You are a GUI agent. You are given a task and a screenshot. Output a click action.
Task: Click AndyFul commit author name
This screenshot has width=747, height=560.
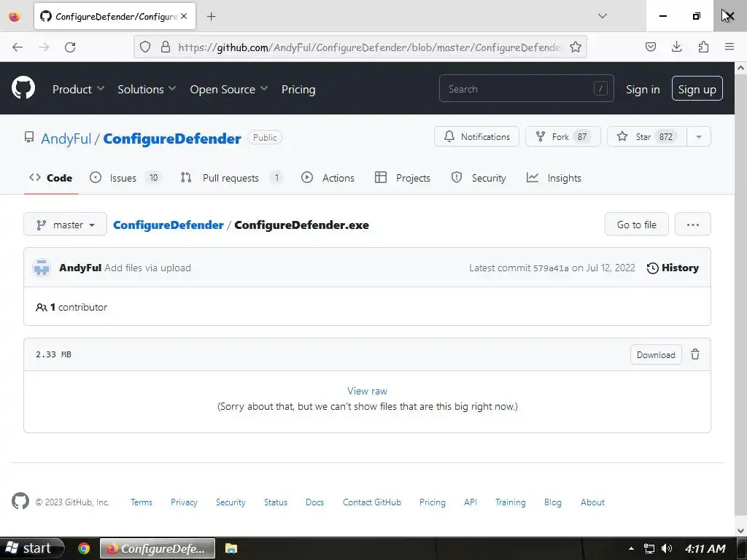(x=80, y=268)
